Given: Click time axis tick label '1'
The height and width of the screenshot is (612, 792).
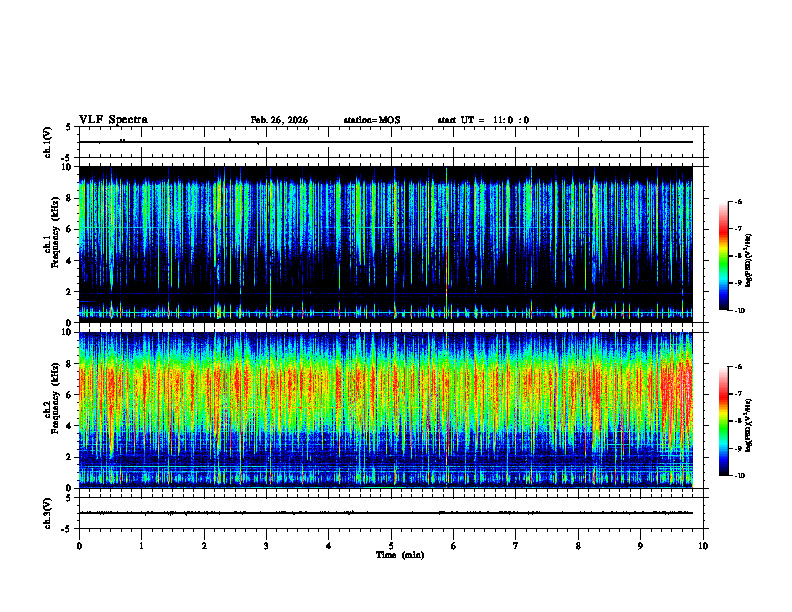Looking at the screenshot, I should (x=142, y=546).
